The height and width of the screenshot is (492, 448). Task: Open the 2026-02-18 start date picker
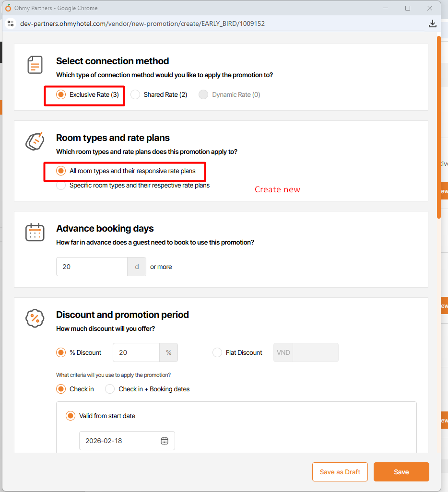[123, 441]
